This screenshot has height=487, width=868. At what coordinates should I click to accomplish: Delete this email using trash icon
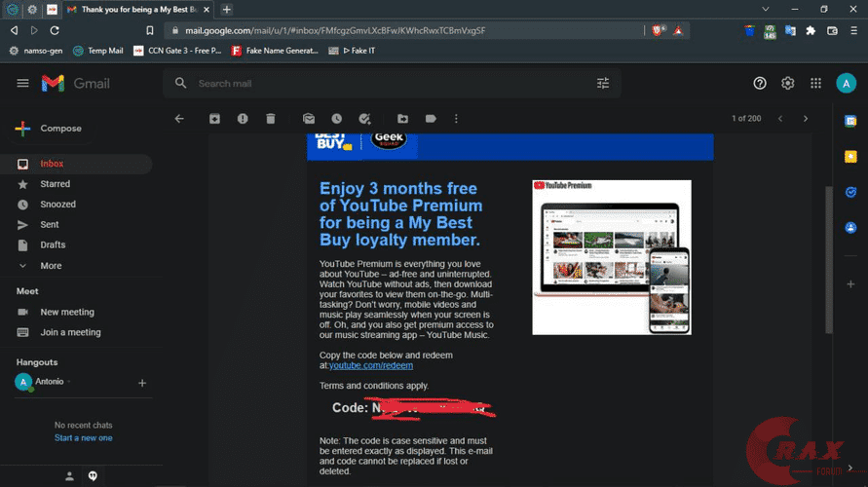271,119
